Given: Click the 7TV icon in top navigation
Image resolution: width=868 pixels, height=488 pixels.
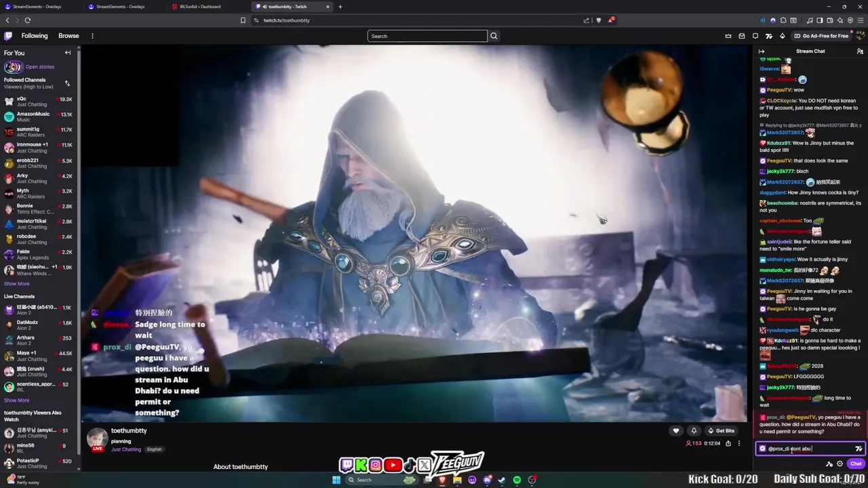Looking at the screenshot, I should [769, 36].
